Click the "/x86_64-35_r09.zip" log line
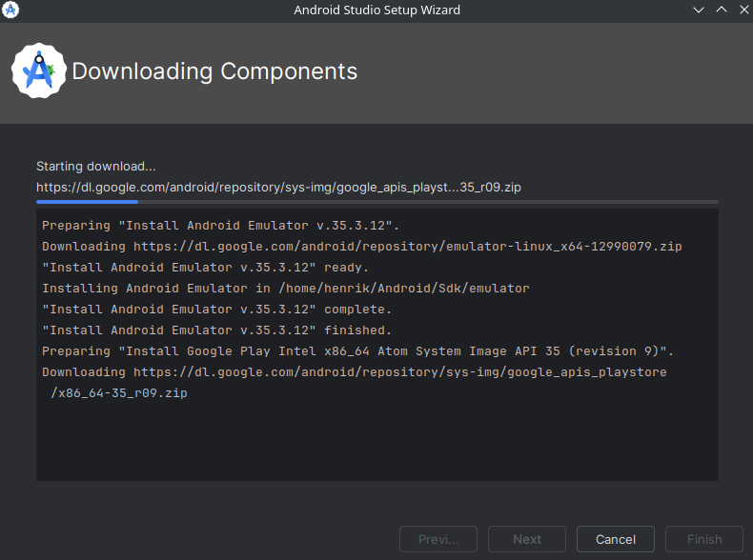Screen dimensions: 753x560 click(x=118, y=393)
